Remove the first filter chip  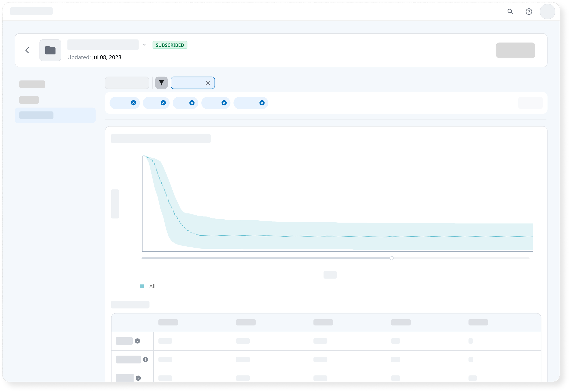point(133,103)
